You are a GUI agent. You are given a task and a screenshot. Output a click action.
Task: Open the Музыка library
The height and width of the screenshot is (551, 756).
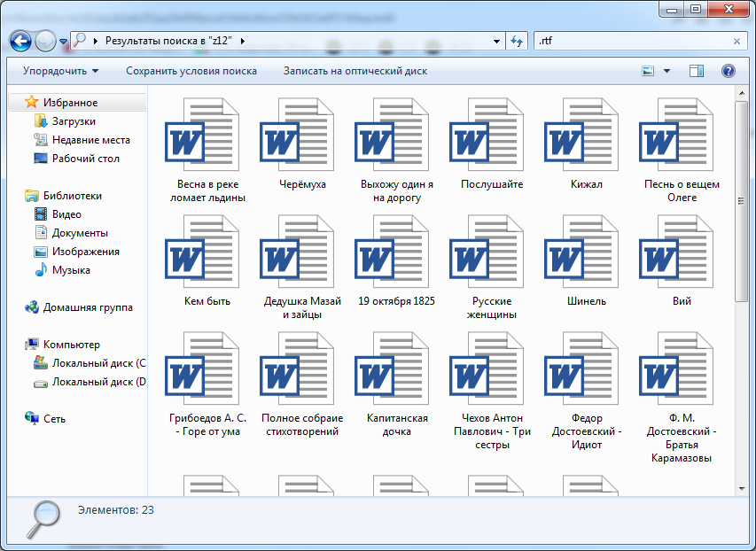(62, 270)
